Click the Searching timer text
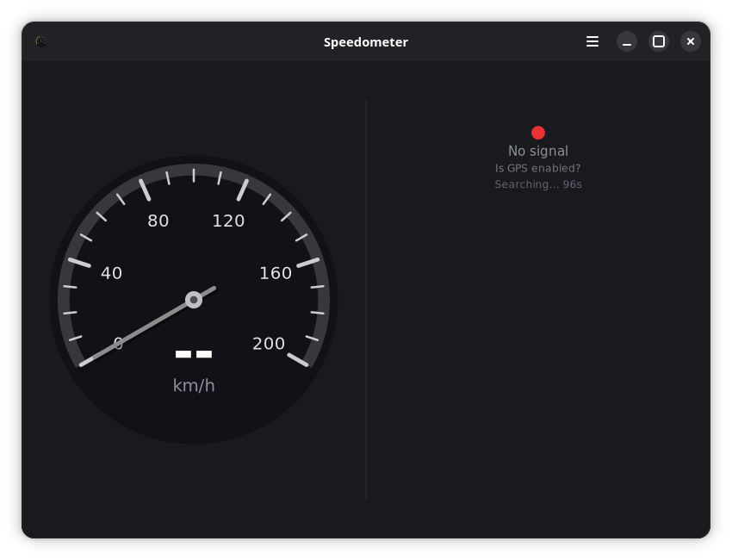Image resolution: width=732 pixels, height=560 pixels. pyautogui.click(x=537, y=184)
